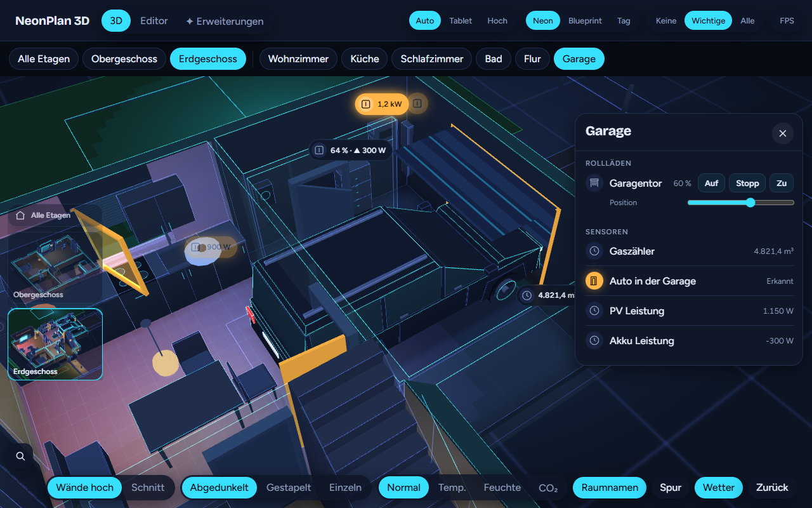Click the 900 W marker in the kitchen
Viewport: 812px width, 508px height.
point(211,247)
